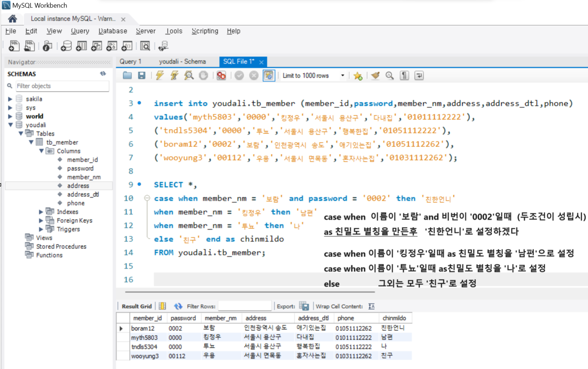
Task: Stop the query being executed
Action: click(x=204, y=76)
